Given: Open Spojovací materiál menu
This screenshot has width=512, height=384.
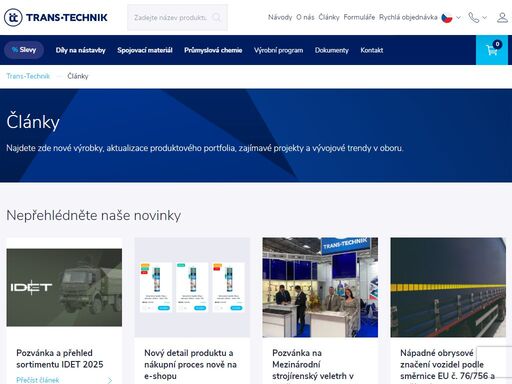Looking at the screenshot, I should point(145,50).
